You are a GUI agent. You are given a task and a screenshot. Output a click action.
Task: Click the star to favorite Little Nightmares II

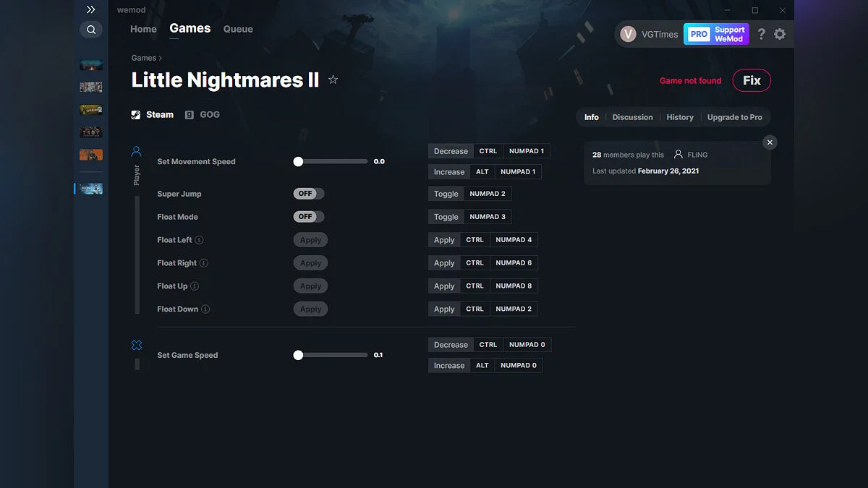tap(333, 80)
